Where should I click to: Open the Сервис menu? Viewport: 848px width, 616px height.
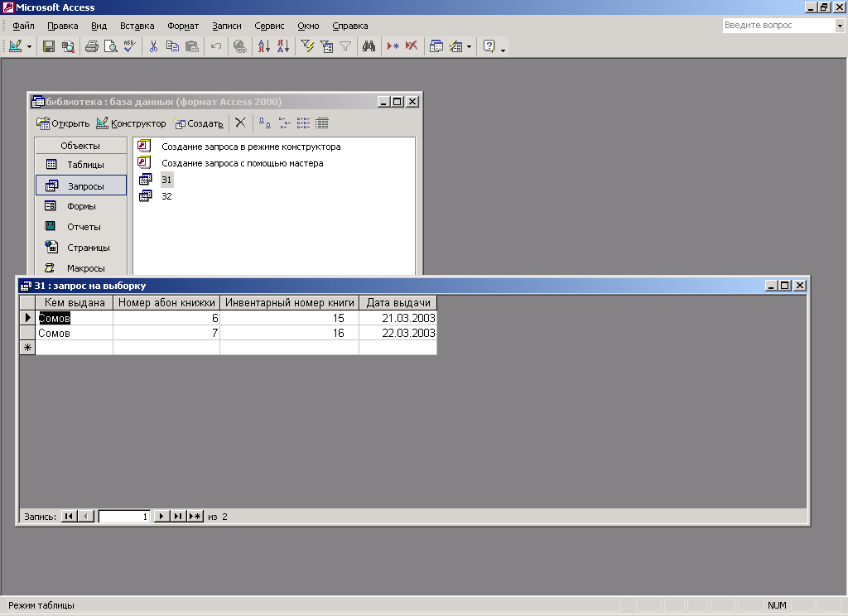tap(269, 26)
